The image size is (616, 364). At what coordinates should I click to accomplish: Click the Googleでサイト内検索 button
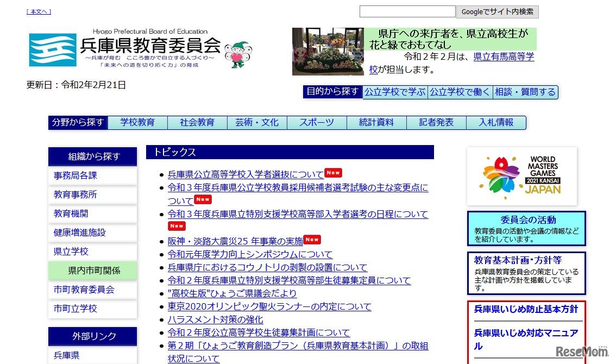497,11
